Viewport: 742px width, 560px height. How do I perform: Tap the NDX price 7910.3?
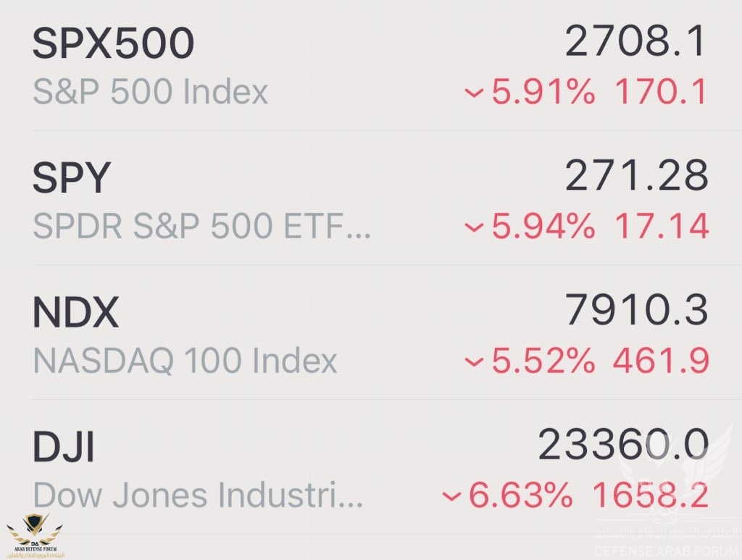tap(635, 312)
